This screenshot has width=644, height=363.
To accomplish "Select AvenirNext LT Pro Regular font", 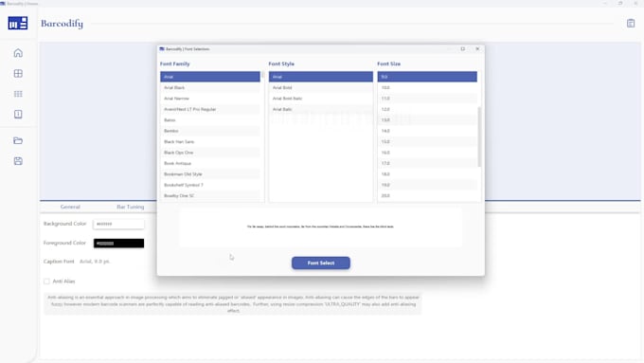I will [x=210, y=109].
